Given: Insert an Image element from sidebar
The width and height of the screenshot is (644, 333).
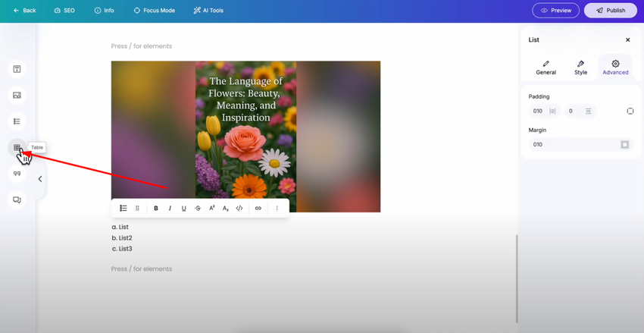Looking at the screenshot, I should tap(17, 96).
